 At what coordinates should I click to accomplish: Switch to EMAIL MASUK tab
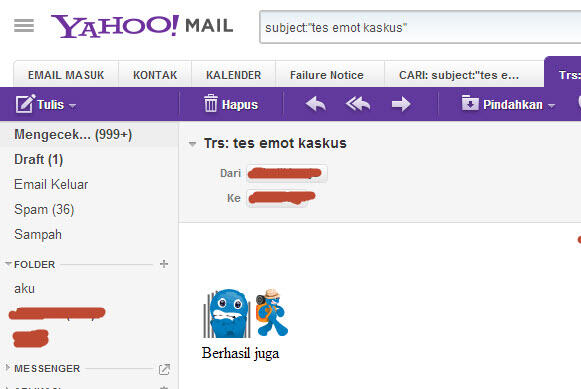pos(66,75)
